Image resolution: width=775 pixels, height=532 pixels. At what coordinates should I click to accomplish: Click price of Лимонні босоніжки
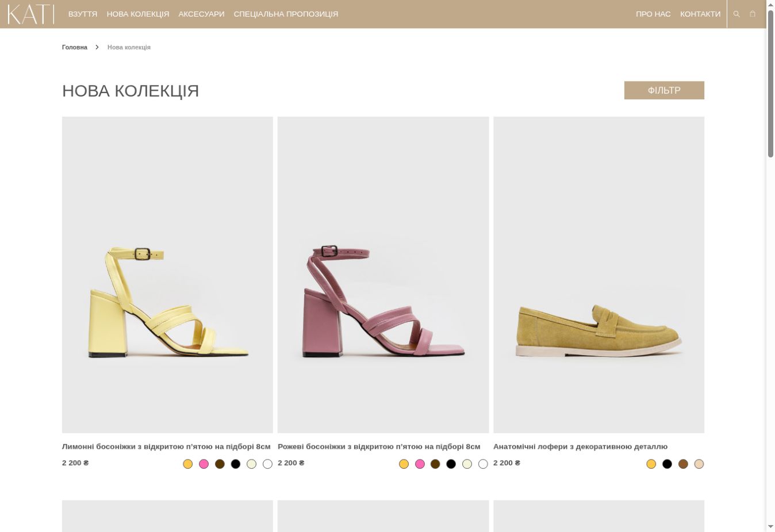[x=75, y=463]
